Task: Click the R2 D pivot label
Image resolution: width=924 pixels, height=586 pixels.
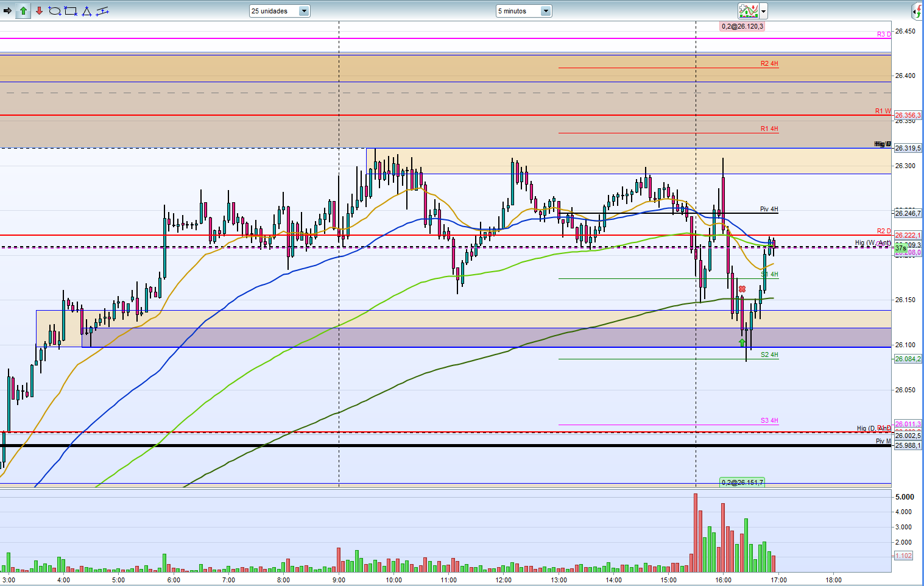Action: (884, 231)
